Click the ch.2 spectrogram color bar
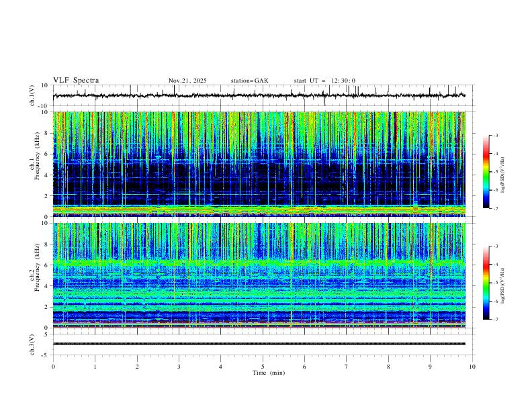Image resolution: width=532 pixels, height=411 pixels. pos(486,283)
